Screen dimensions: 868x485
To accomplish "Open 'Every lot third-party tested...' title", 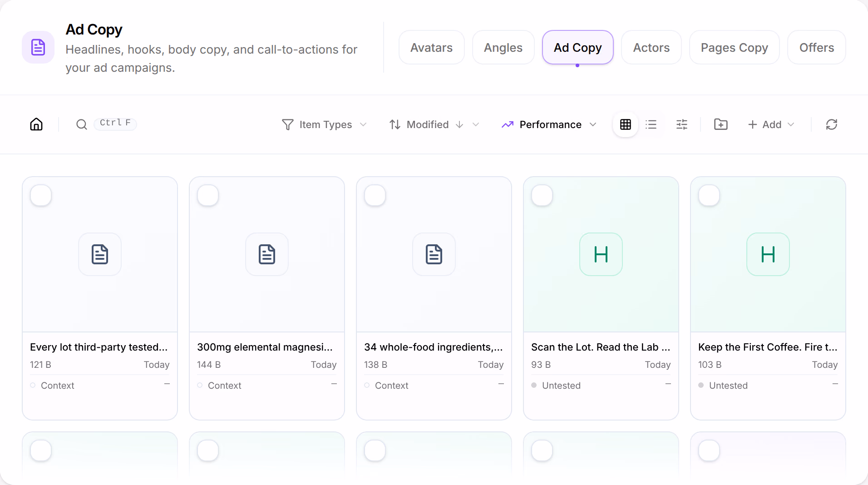I will tap(99, 347).
